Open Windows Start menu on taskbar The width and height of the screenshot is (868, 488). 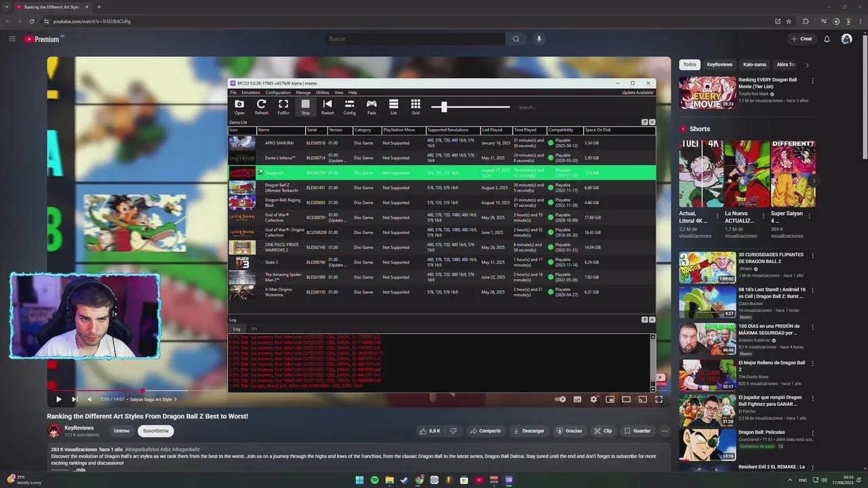(x=359, y=480)
